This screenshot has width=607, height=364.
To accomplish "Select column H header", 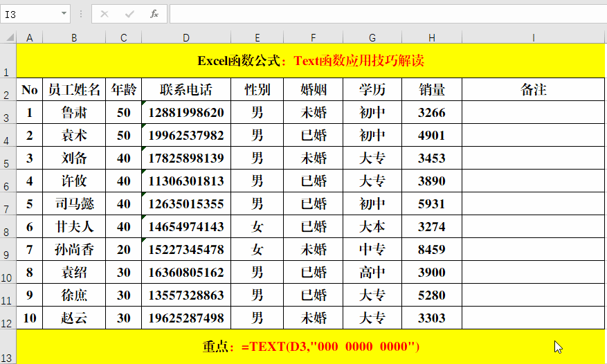I will pyautogui.click(x=432, y=37).
